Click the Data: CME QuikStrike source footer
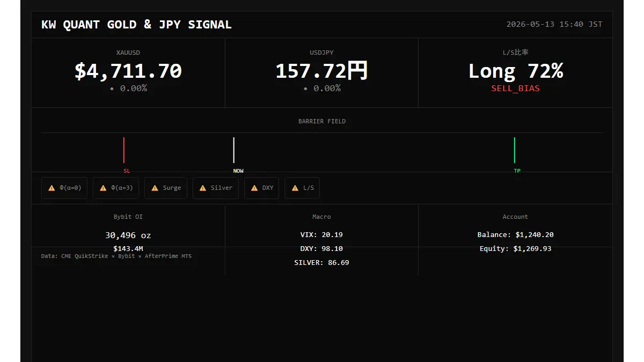The image size is (644, 362). click(x=116, y=256)
